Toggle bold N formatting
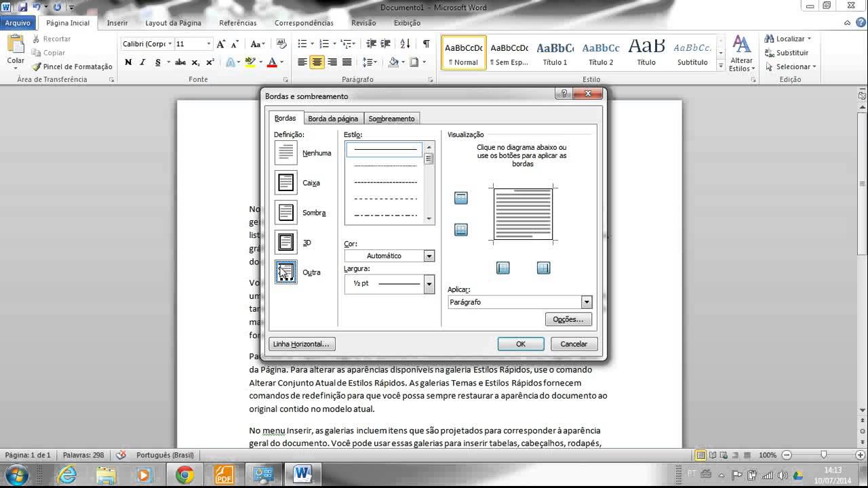The height and width of the screenshot is (488, 868). [128, 62]
